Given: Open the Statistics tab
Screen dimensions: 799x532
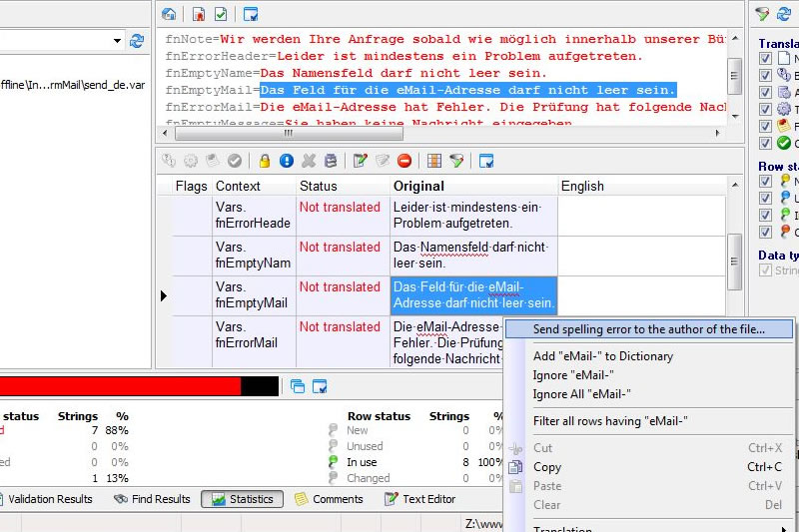Looking at the screenshot, I should click(242, 499).
